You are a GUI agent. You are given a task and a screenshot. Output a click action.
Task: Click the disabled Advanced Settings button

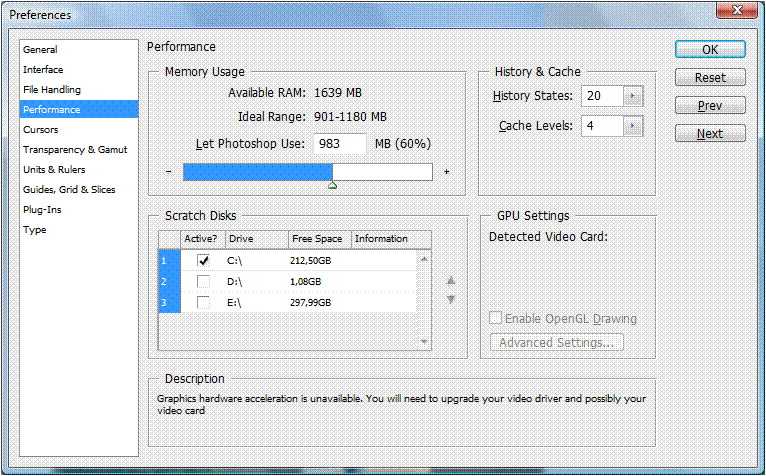point(556,342)
